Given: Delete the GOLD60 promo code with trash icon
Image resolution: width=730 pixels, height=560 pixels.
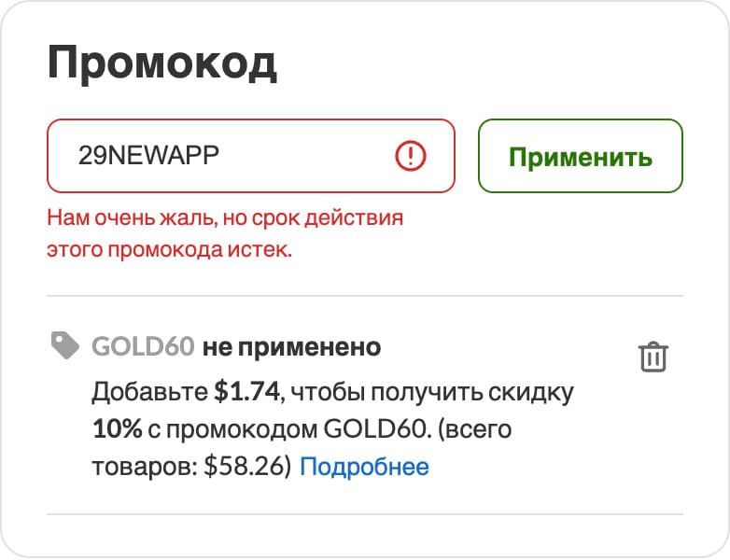Looking at the screenshot, I should (653, 357).
